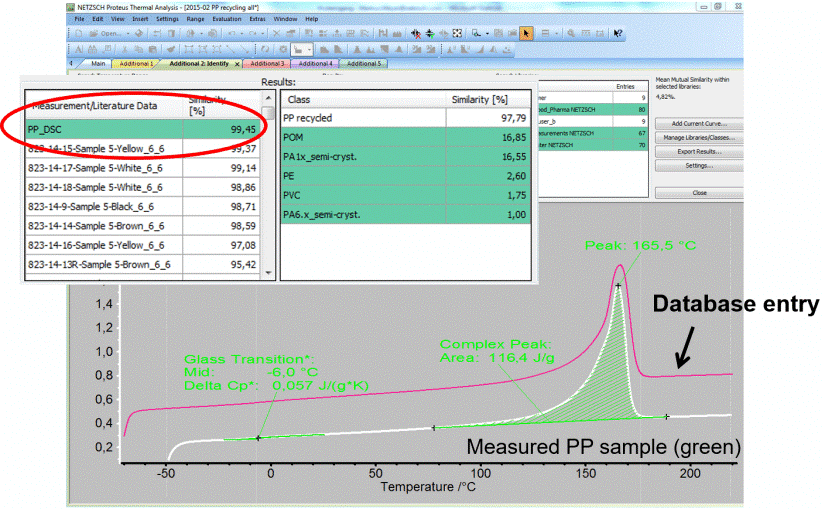This screenshot has width=825, height=509.
Task: Select the PP recycled class row
Action: (x=406, y=118)
